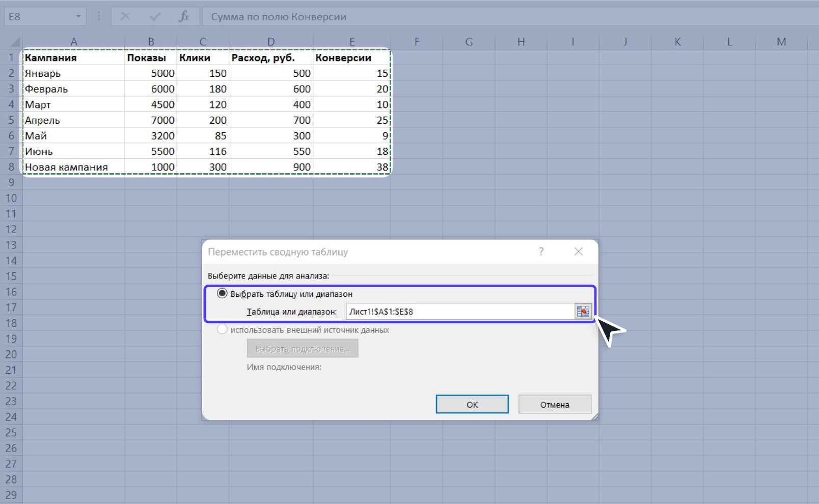
Task: Select column H header
Action: (521, 42)
